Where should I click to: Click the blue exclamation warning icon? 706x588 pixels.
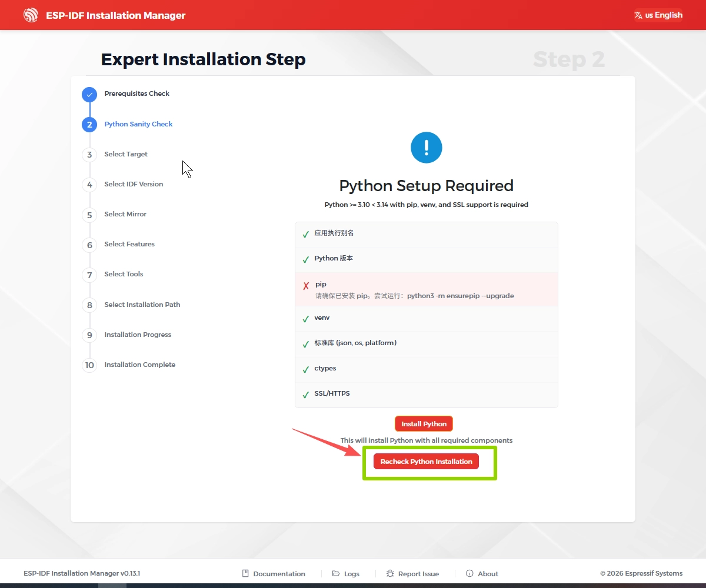click(x=427, y=147)
